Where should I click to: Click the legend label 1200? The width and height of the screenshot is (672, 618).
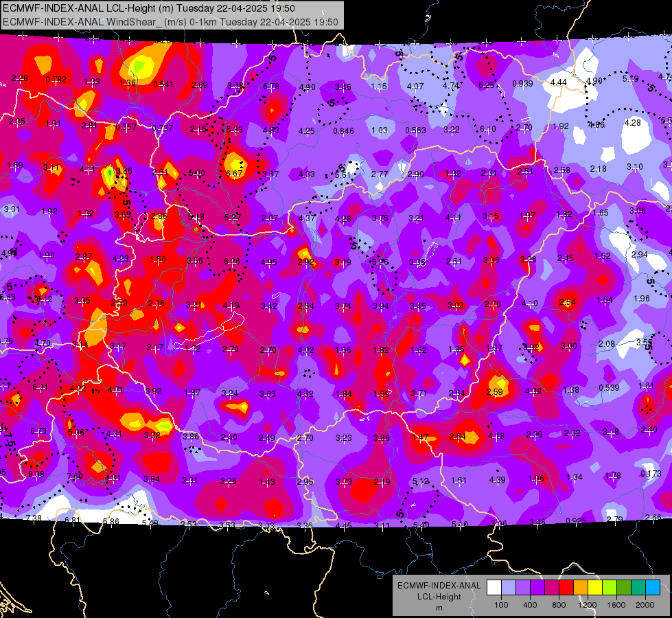point(588,605)
